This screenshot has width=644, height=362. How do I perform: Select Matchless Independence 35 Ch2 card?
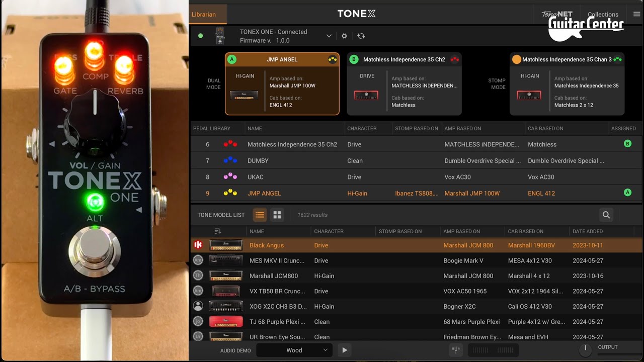(x=404, y=84)
